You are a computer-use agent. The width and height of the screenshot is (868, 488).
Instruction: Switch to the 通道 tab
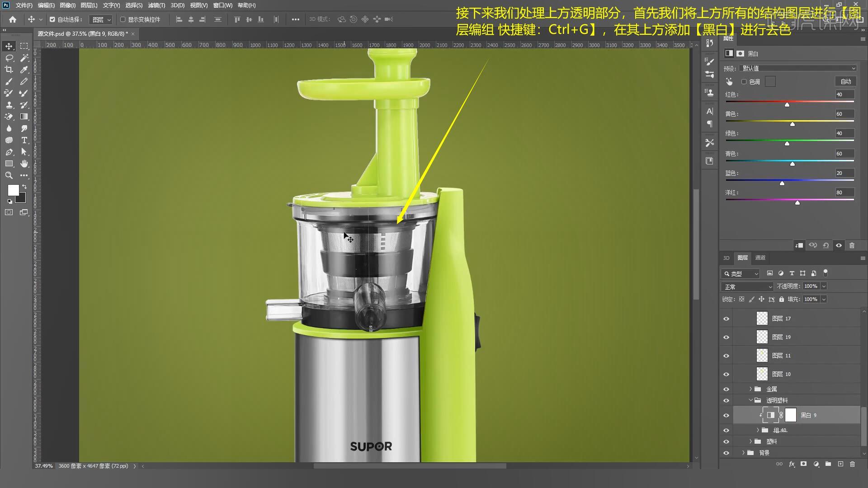760,258
